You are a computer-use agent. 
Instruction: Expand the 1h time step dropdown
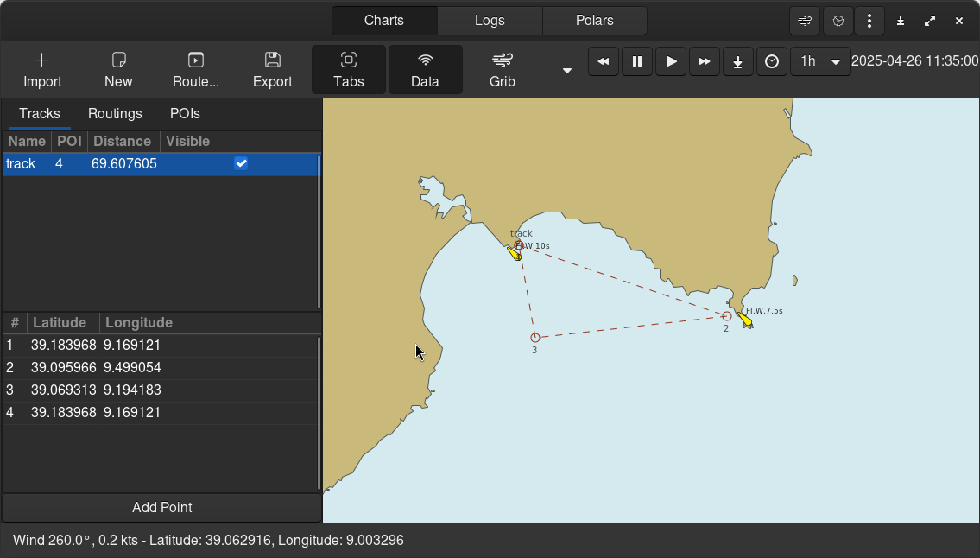(x=835, y=61)
